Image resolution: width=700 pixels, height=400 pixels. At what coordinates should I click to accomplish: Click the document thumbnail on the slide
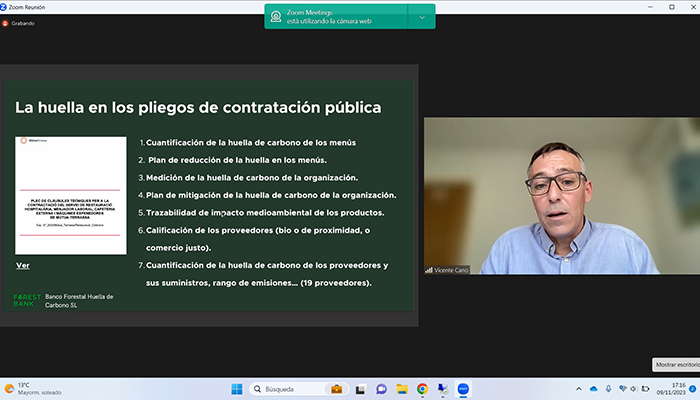point(70,195)
